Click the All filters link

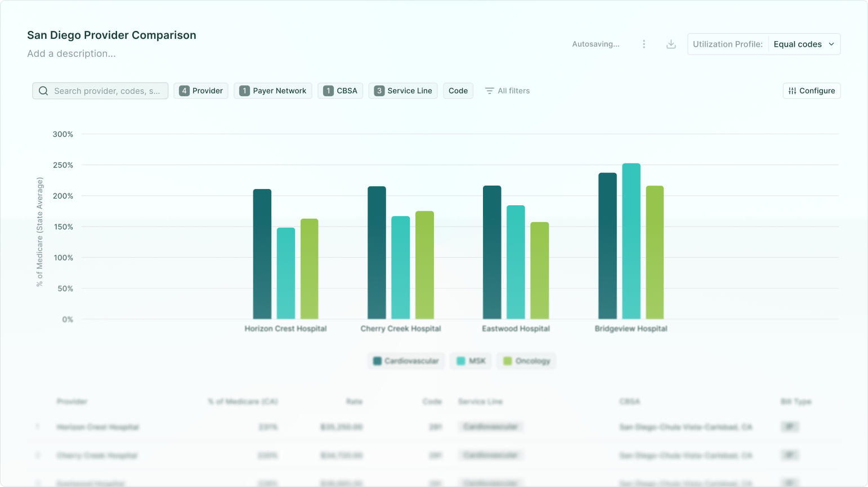click(513, 91)
